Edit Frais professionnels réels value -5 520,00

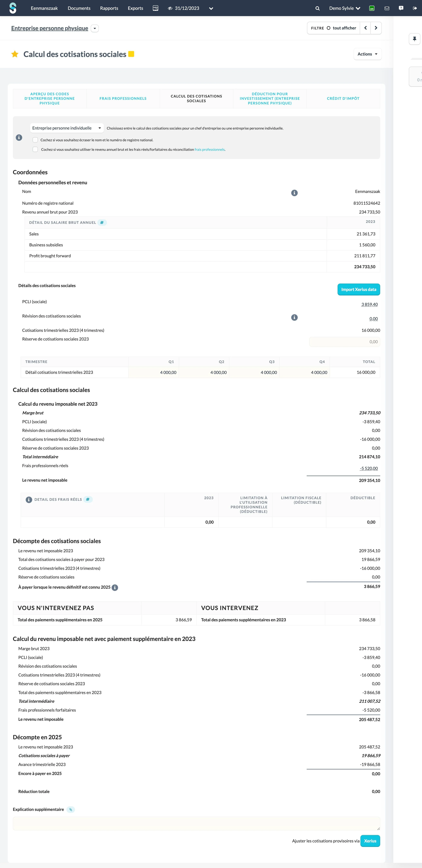click(369, 468)
